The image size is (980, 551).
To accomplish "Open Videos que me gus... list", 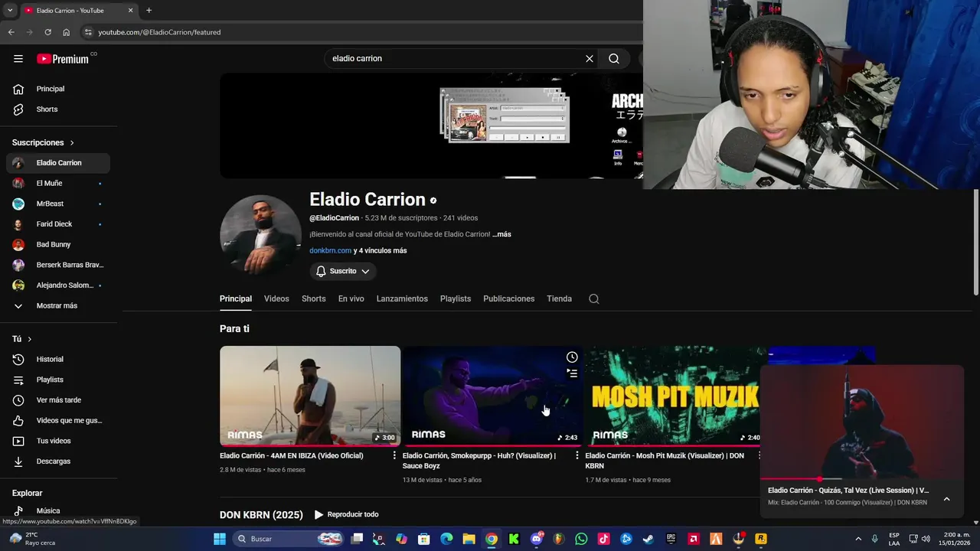I will point(59,420).
